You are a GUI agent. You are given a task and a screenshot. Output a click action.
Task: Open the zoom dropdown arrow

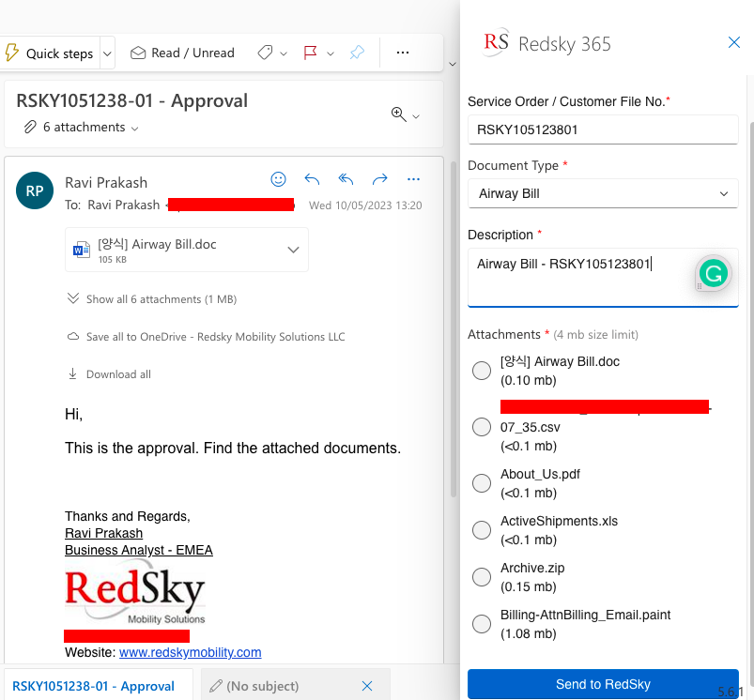pos(416,116)
